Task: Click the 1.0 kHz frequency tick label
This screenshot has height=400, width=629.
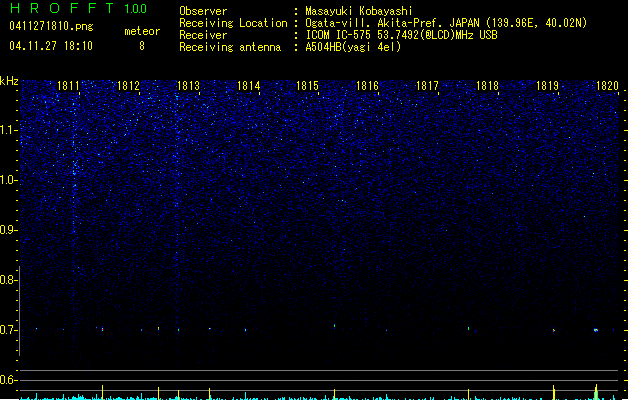Action: (9, 180)
